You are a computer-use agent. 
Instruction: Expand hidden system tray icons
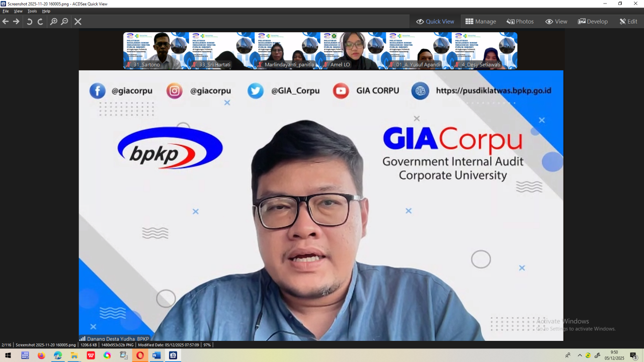coord(580,355)
